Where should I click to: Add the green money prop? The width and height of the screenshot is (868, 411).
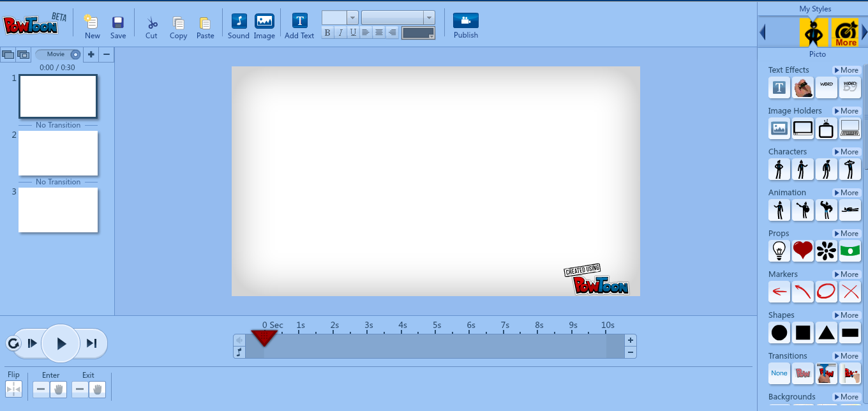point(850,251)
